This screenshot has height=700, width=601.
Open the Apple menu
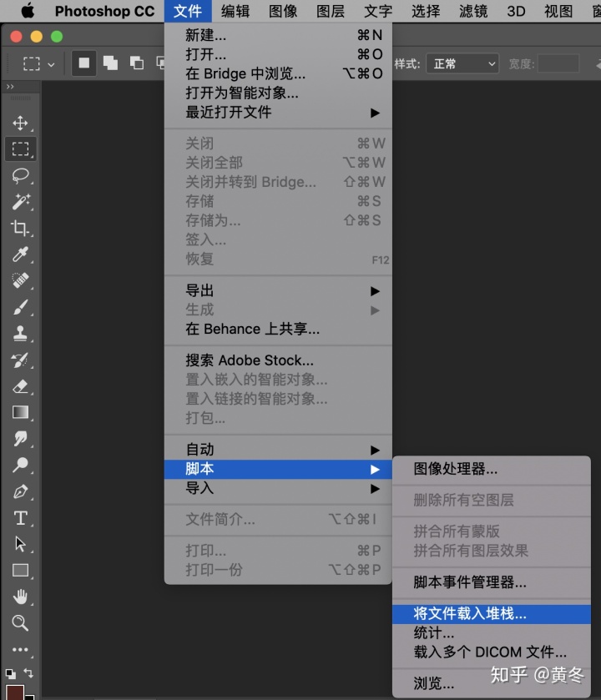pos(28,11)
